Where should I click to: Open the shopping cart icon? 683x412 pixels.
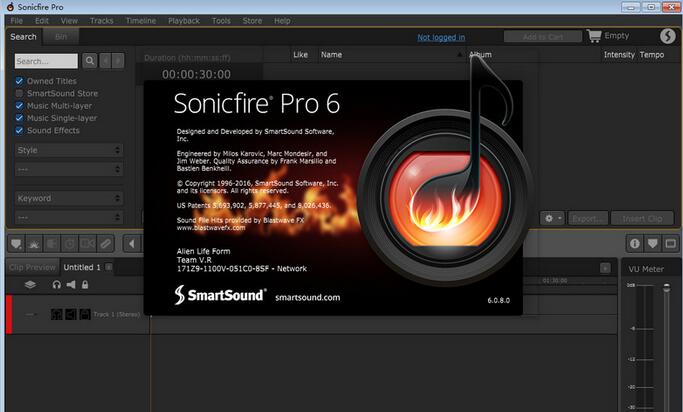pos(594,36)
